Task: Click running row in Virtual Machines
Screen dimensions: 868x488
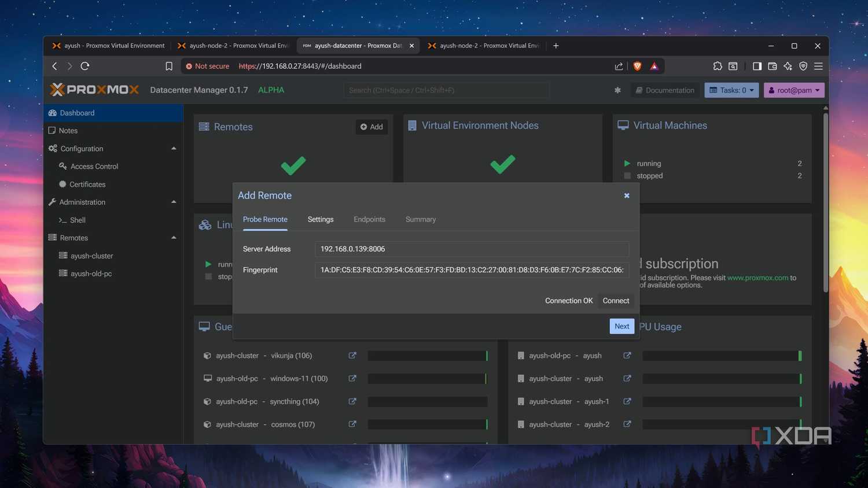Action: [713, 164]
